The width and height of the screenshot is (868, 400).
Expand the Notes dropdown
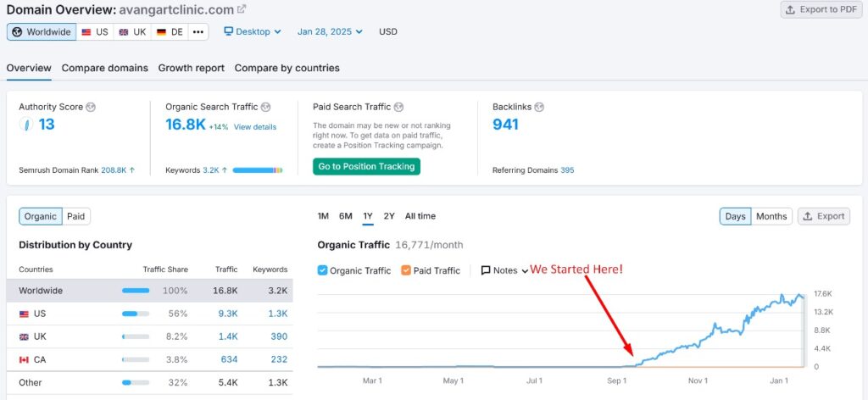pyautogui.click(x=504, y=270)
